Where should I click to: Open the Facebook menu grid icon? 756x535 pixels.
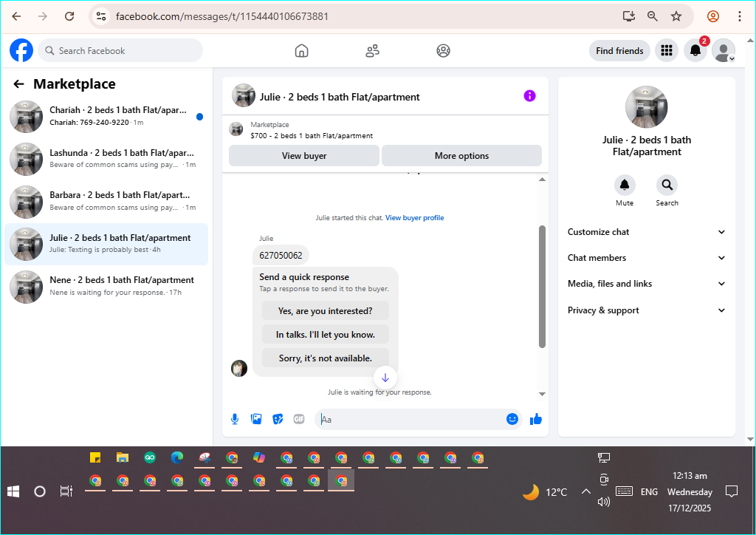point(667,50)
